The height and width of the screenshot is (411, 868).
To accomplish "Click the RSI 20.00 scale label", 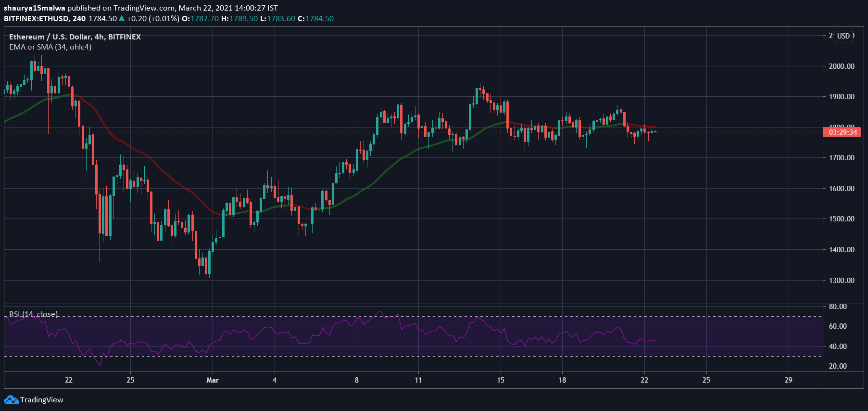I will pos(838,366).
